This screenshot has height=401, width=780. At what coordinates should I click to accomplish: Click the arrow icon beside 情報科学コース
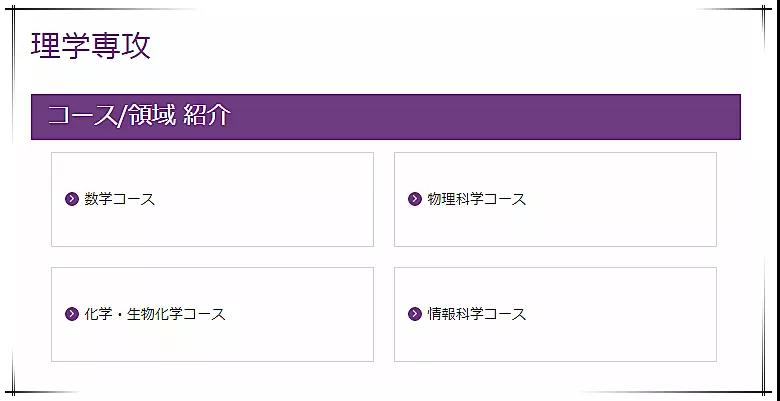(415, 314)
